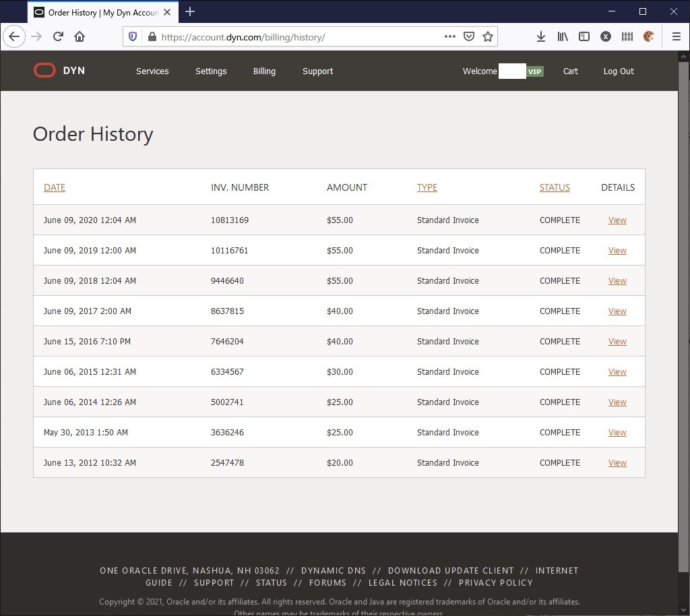Click the scrollbar up arrow
Image resolution: width=690 pixels, height=616 pixels.
point(683,57)
